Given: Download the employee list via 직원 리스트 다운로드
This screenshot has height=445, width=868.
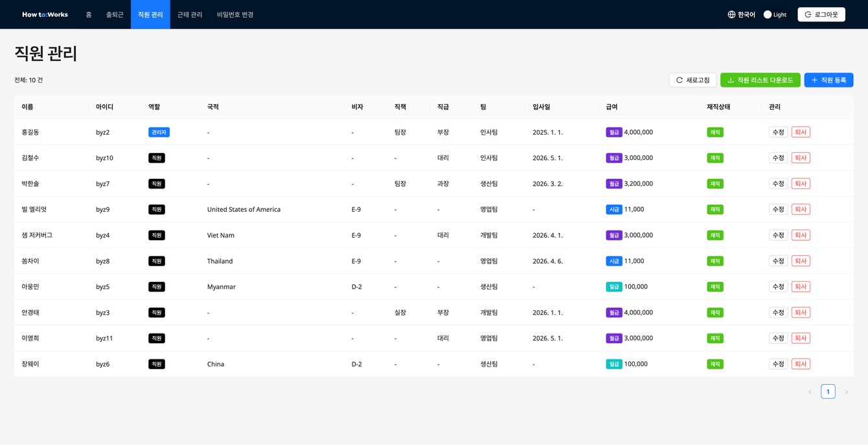Looking at the screenshot, I should click(x=760, y=80).
